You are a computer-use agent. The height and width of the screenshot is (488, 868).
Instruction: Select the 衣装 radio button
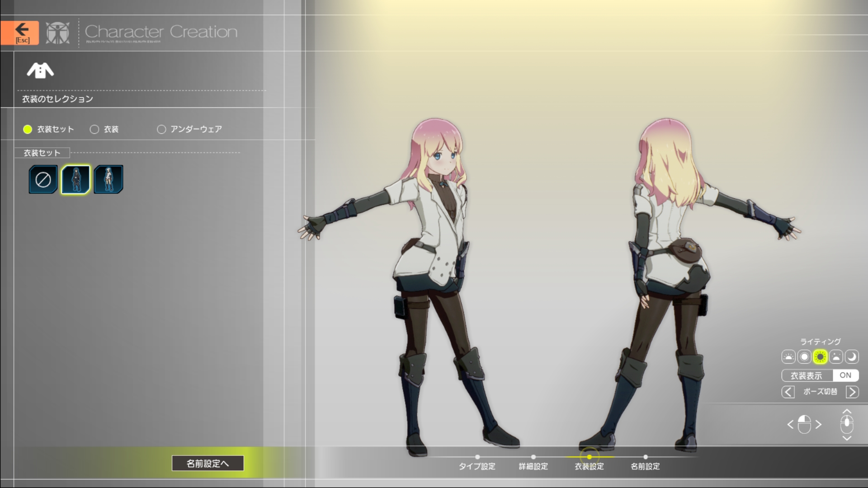pyautogui.click(x=94, y=129)
